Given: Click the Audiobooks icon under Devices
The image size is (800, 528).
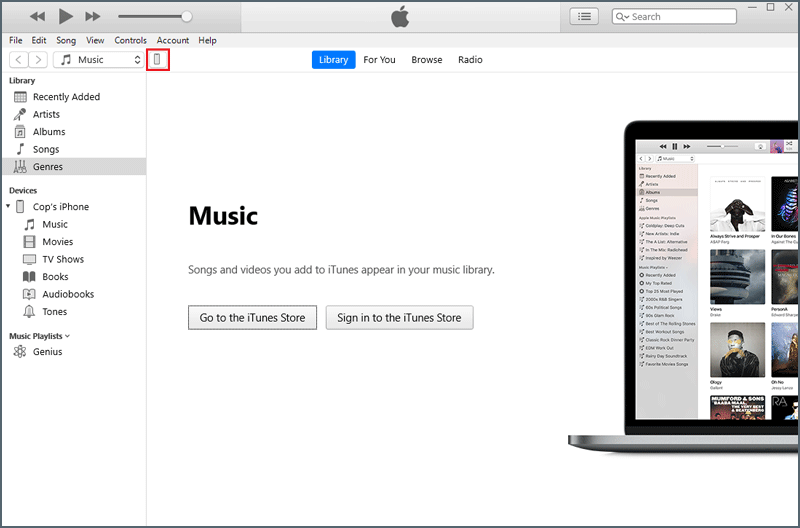Looking at the screenshot, I should point(30,294).
